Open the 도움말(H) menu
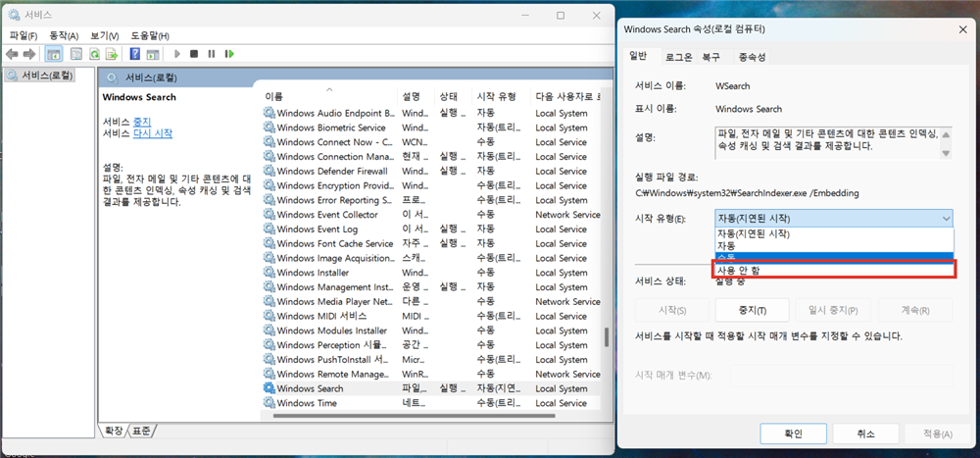The height and width of the screenshot is (458, 980). coord(150,35)
